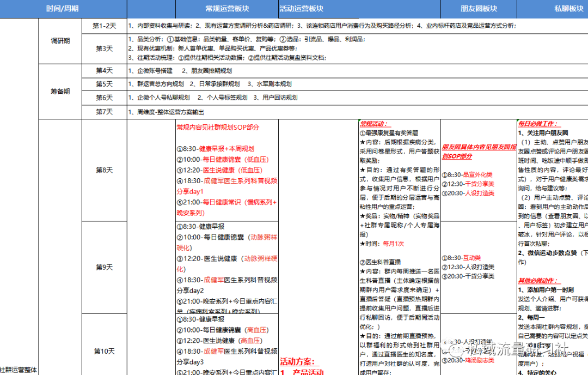Image resolution: width=588 pixels, height=375 pixels.
Task: Select the 调研期 phase cell
Action: [x=60, y=41]
